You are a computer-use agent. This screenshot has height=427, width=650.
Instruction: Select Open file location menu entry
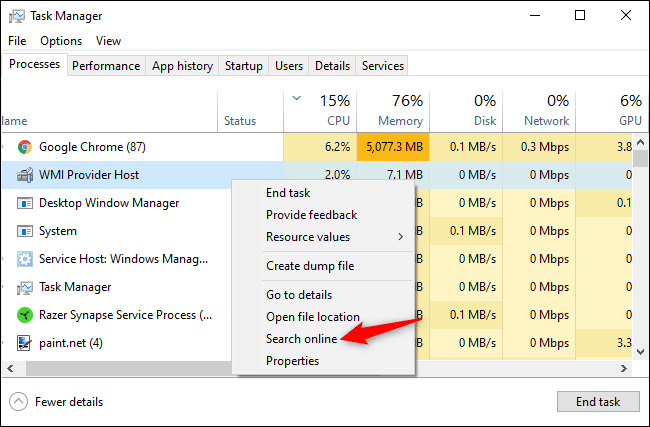coord(313,317)
